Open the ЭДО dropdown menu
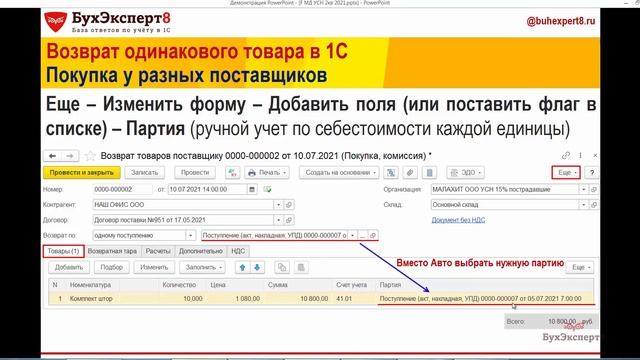Viewport: 640px width, 360px height. [x=465, y=173]
